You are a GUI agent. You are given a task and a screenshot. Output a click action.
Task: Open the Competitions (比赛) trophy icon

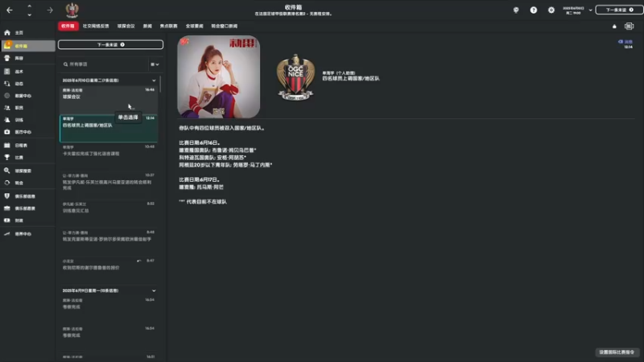coord(7,157)
